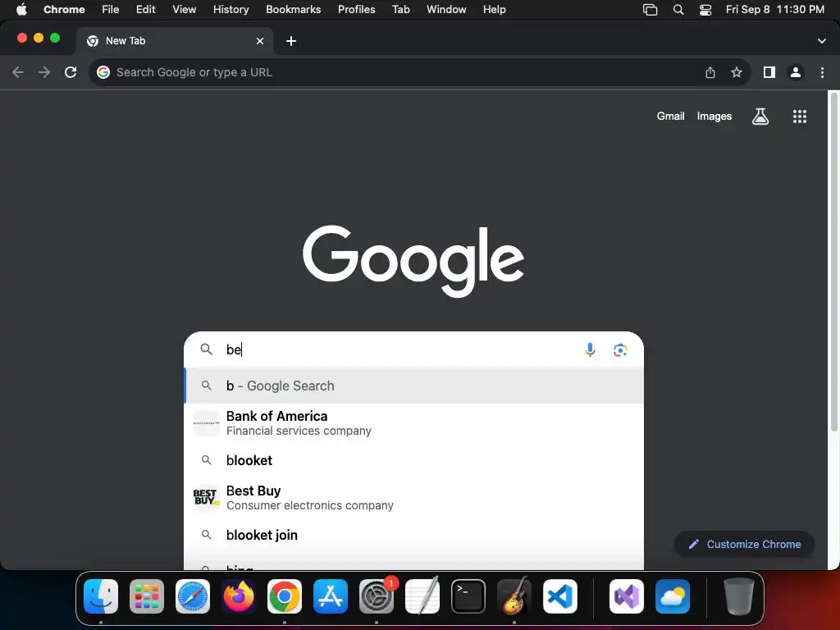Open the Tab menu
This screenshot has width=840, height=630.
(x=400, y=10)
